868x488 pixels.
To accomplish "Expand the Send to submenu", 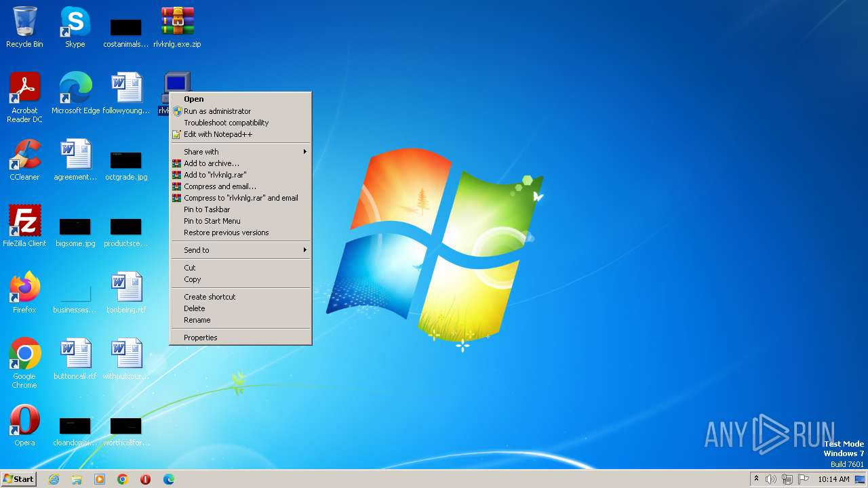I will pyautogui.click(x=241, y=250).
